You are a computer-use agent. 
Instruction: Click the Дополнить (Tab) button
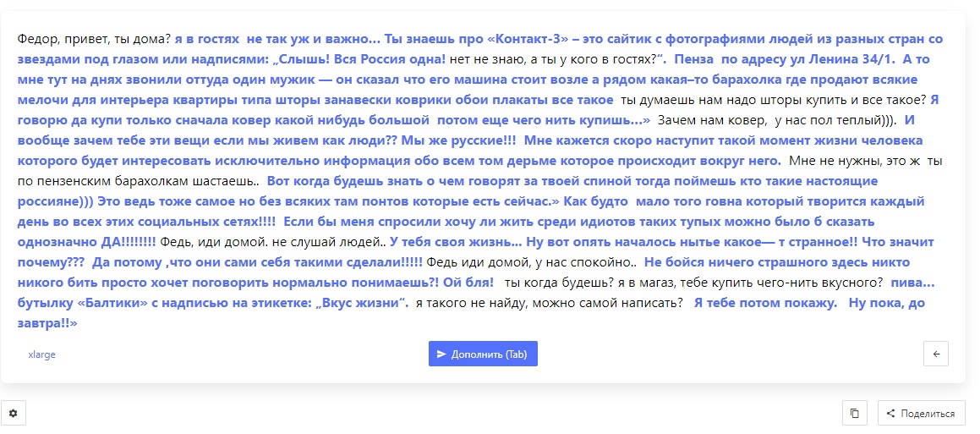(483, 354)
